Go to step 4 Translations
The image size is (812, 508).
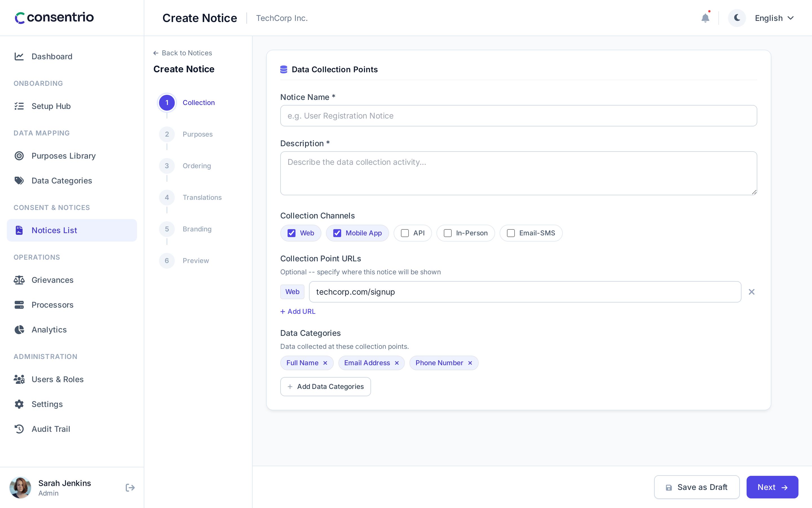coord(191,197)
